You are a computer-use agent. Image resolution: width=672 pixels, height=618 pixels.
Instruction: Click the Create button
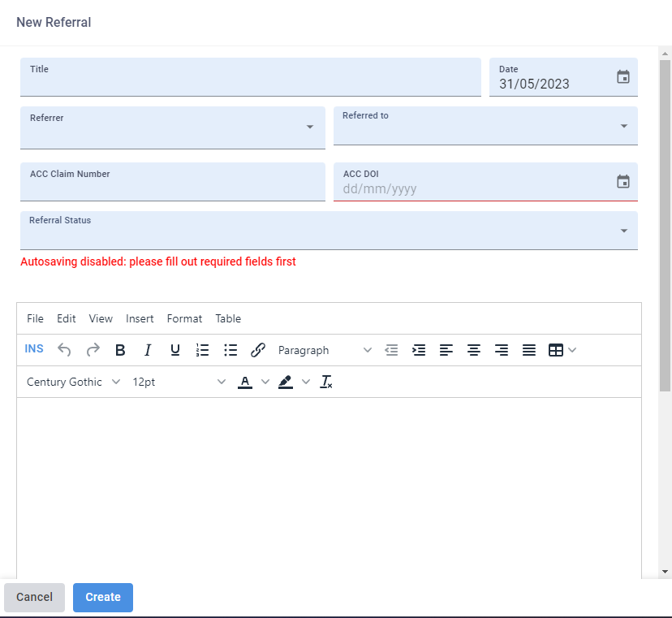(103, 597)
